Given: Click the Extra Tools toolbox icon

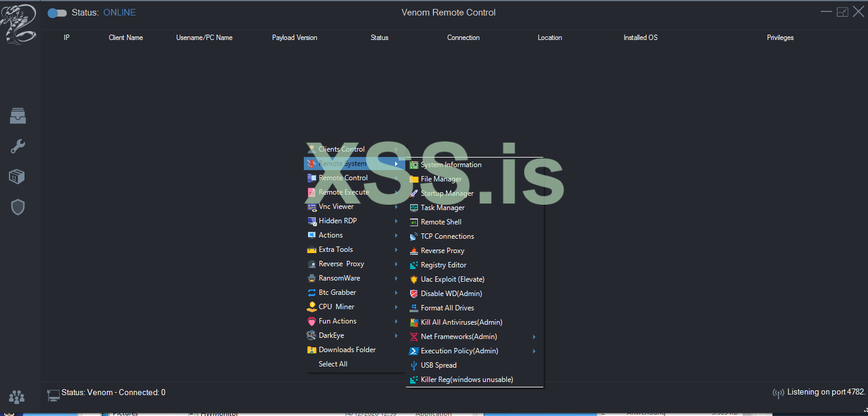Looking at the screenshot, I should 312,249.
